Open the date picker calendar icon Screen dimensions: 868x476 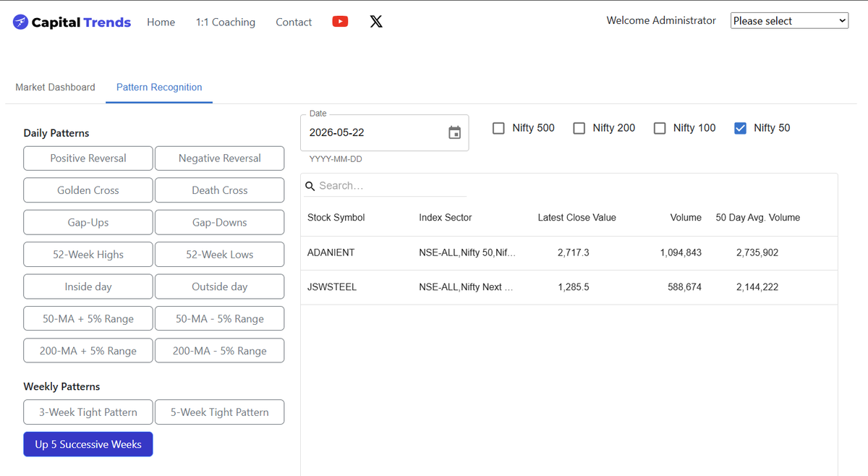454,132
